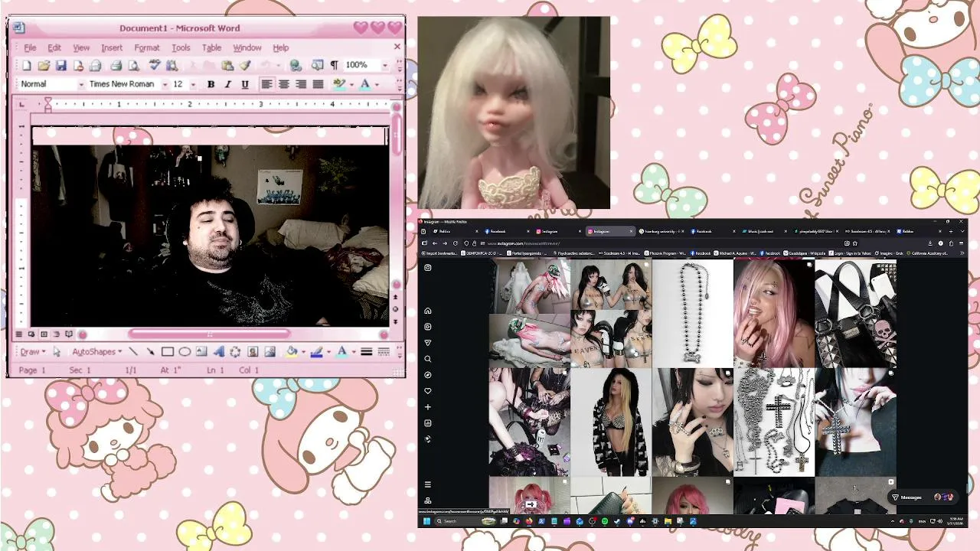
Task: Open the Times New Roman font dropdown
Action: tap(165, 84)
